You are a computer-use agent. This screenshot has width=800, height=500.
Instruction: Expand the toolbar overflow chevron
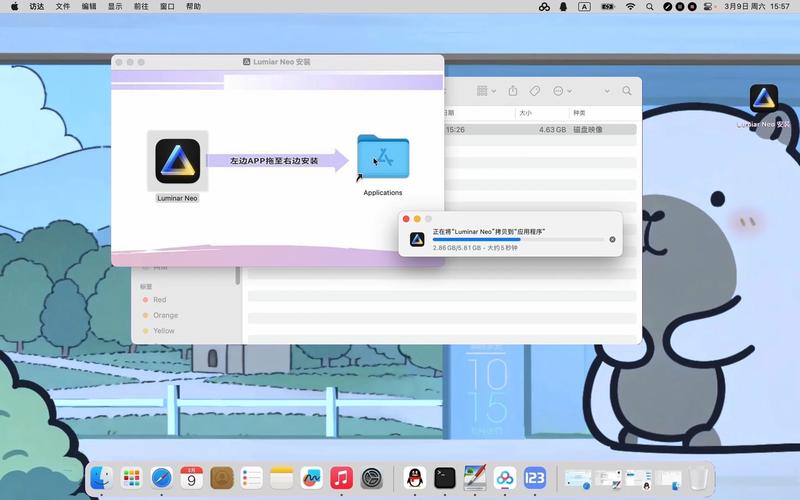[605, 91]
